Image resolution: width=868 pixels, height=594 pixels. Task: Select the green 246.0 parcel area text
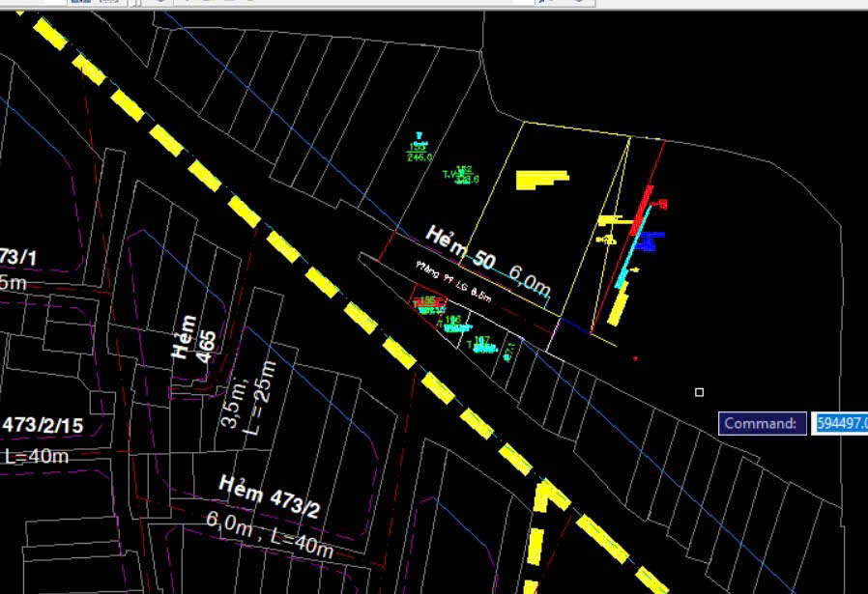pyautogui.click(x=420, y=156)
